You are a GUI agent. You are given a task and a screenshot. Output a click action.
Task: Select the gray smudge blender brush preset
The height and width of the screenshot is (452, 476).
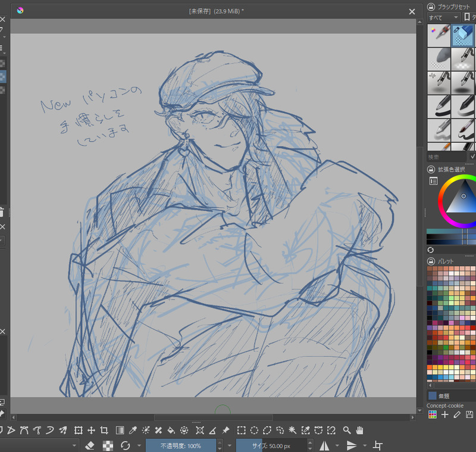(439, 59)
